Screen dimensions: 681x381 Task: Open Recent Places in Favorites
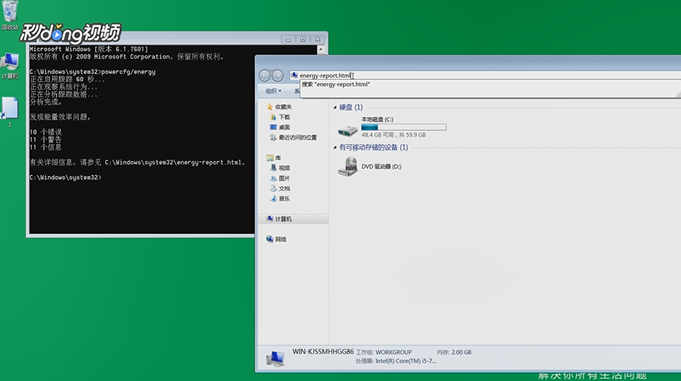(x=293, y=138)
